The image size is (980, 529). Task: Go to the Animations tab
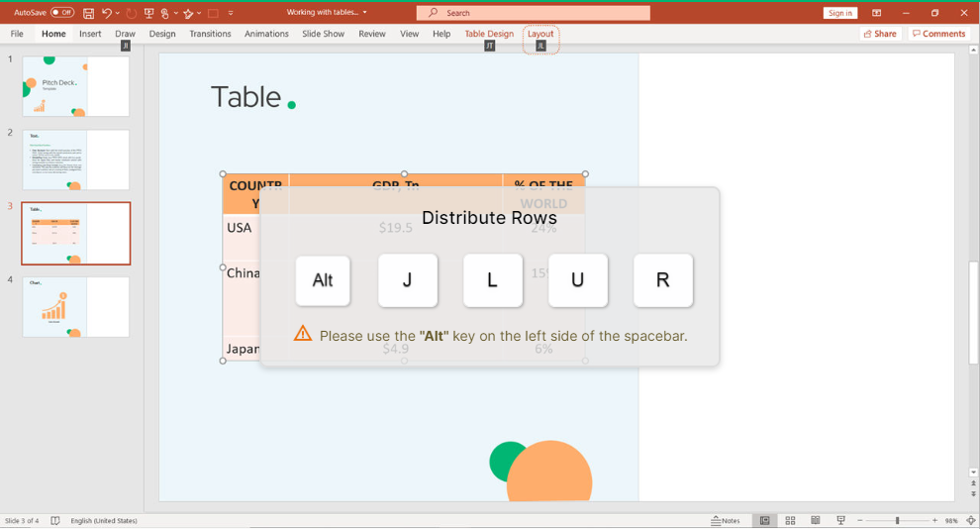(266, 34)
